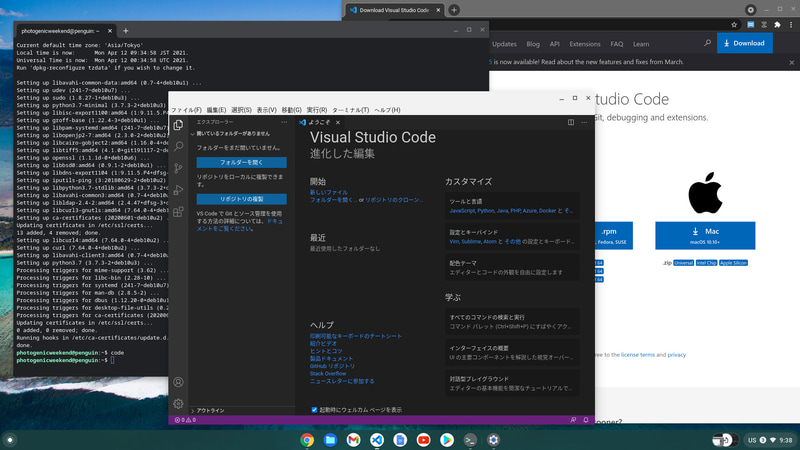This screenshot has height=450, width=800.
Task: Click the errors and warnings status bar indicator
Action: click(x=185, y=420)
